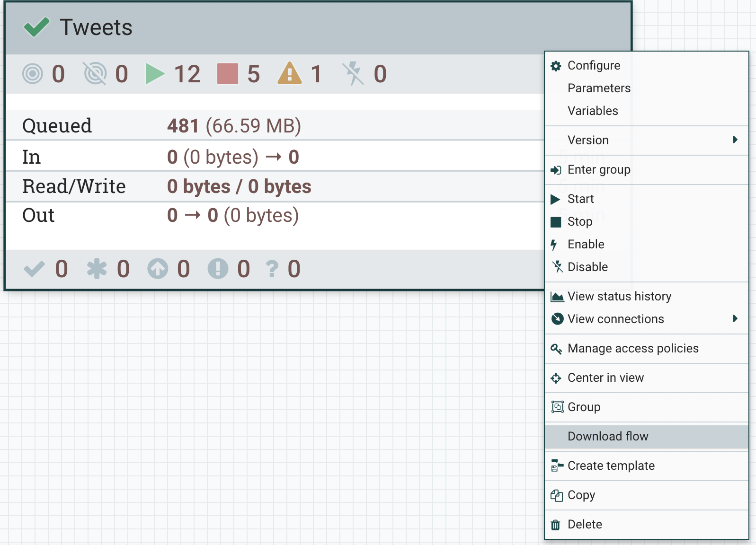
Task: Click the locally modified asterisk icon
Action: click(97, 269)
